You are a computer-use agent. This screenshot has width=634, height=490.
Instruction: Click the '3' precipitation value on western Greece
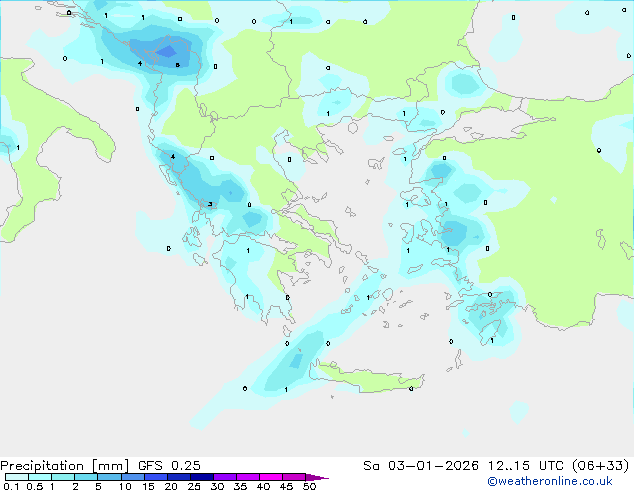click(210, 204)
